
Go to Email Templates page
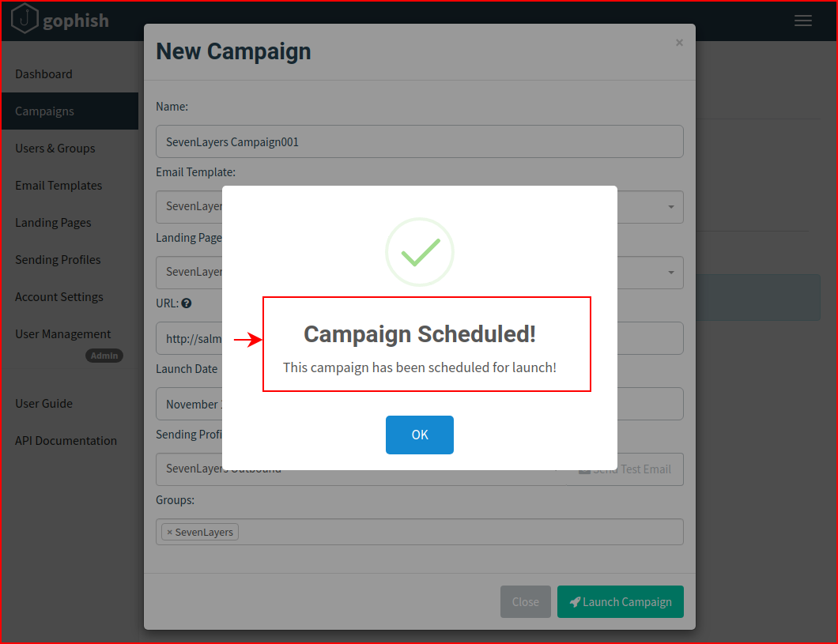tap(59, 185)
